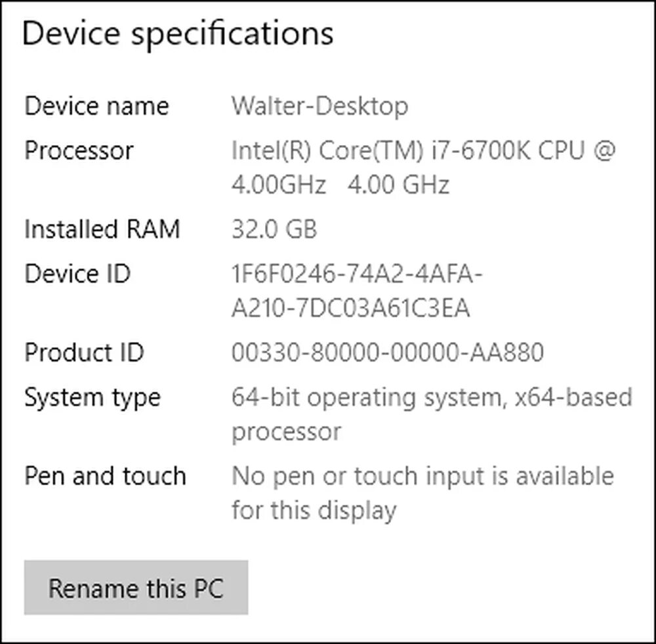Click the Device specifications heading
This screenshot has height=644, width=656.
click(x=178, y=33)
